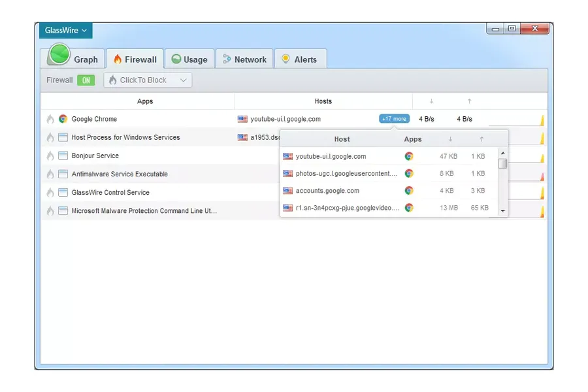Go to the Network tab
Viewport: 588px width, 392px height.
[244, 59]
